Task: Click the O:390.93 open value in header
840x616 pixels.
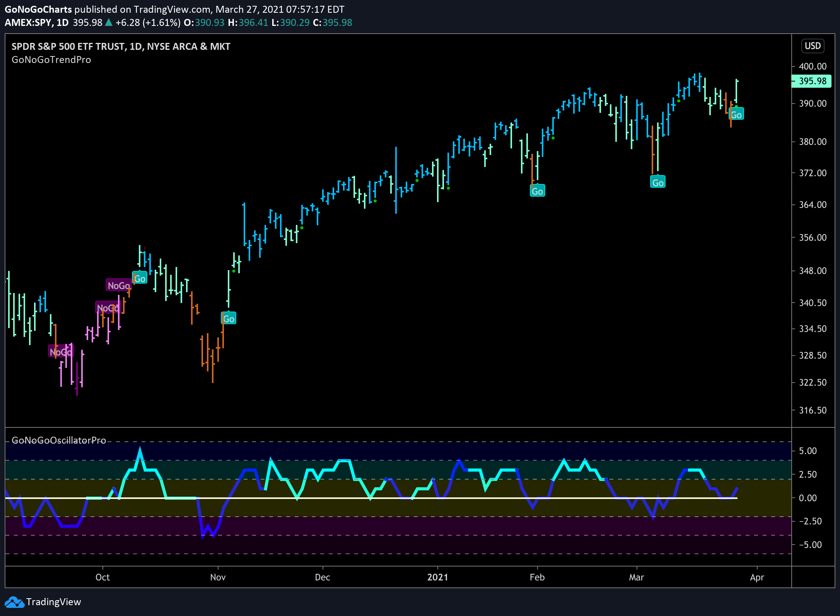Action: click(x=204, y=23)
